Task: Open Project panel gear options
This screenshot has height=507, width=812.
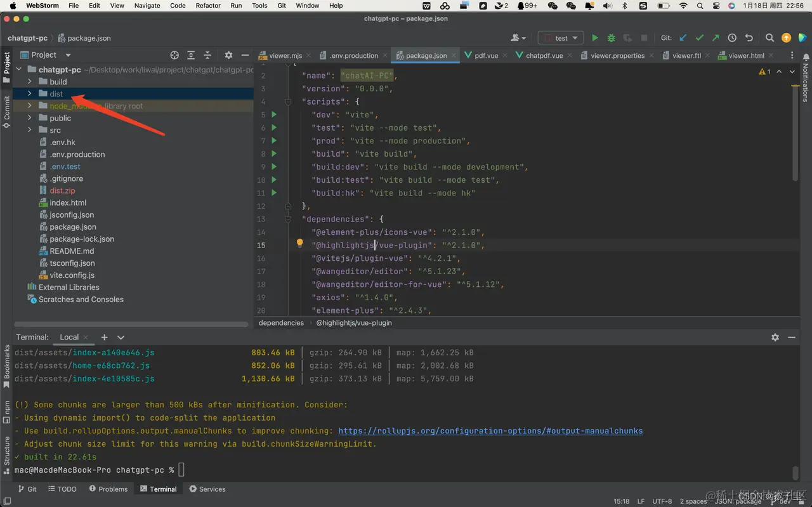Action: (228, 55)
